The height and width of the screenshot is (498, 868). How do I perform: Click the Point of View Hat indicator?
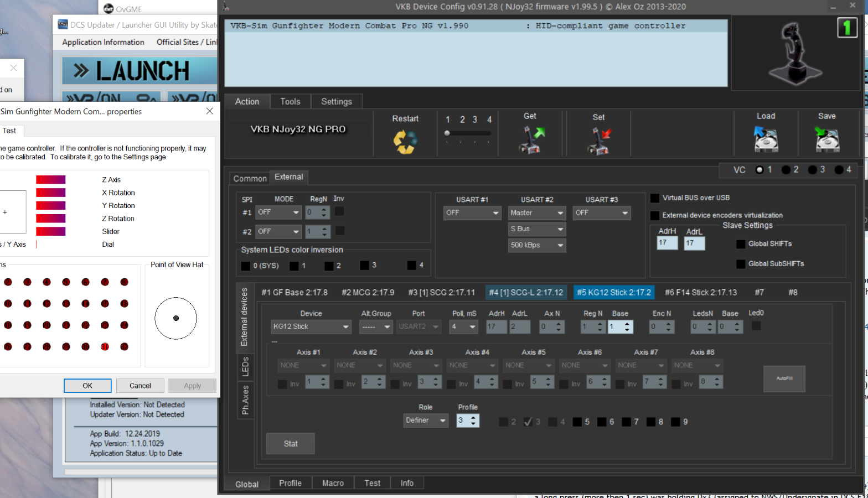176,318
